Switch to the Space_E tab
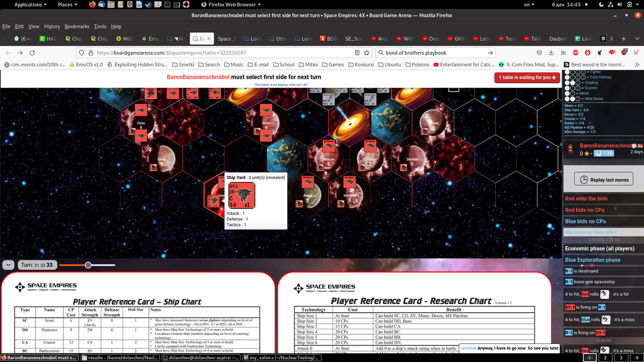 pos(226,39)
